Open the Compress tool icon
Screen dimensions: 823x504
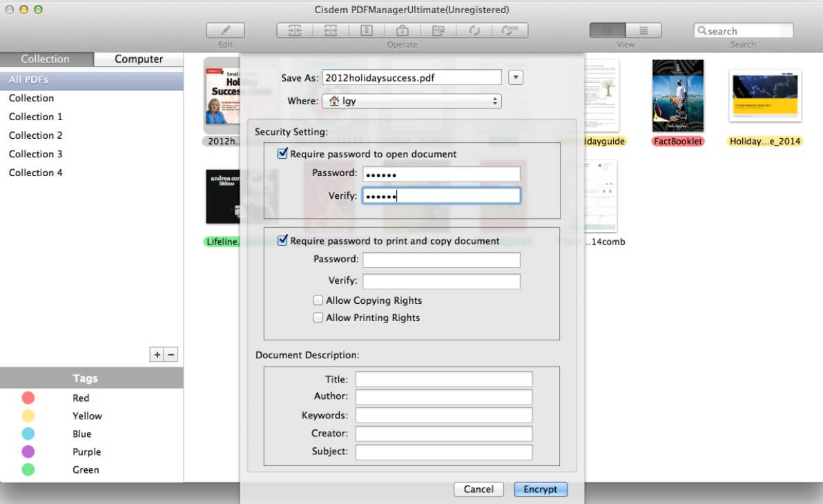coord(366,30)
